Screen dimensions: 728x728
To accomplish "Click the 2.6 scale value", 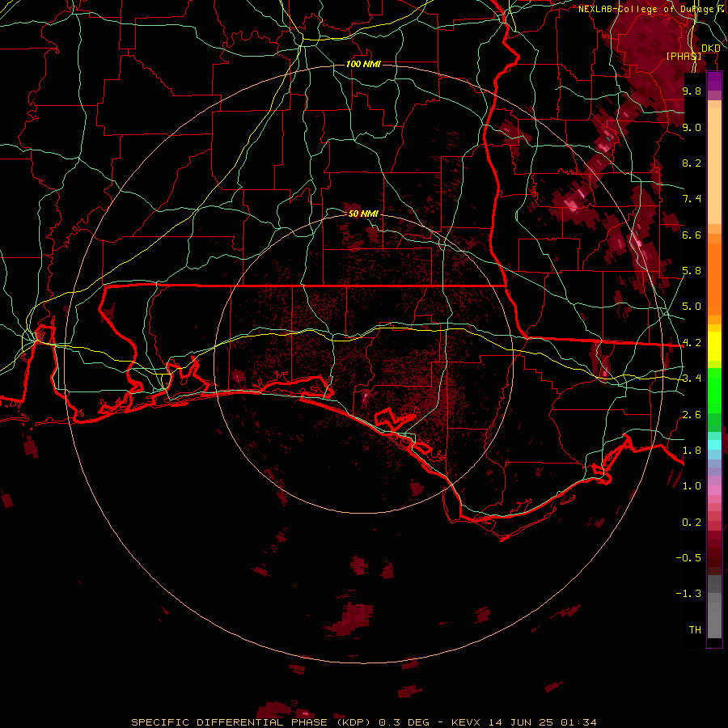I will [692, 415].
